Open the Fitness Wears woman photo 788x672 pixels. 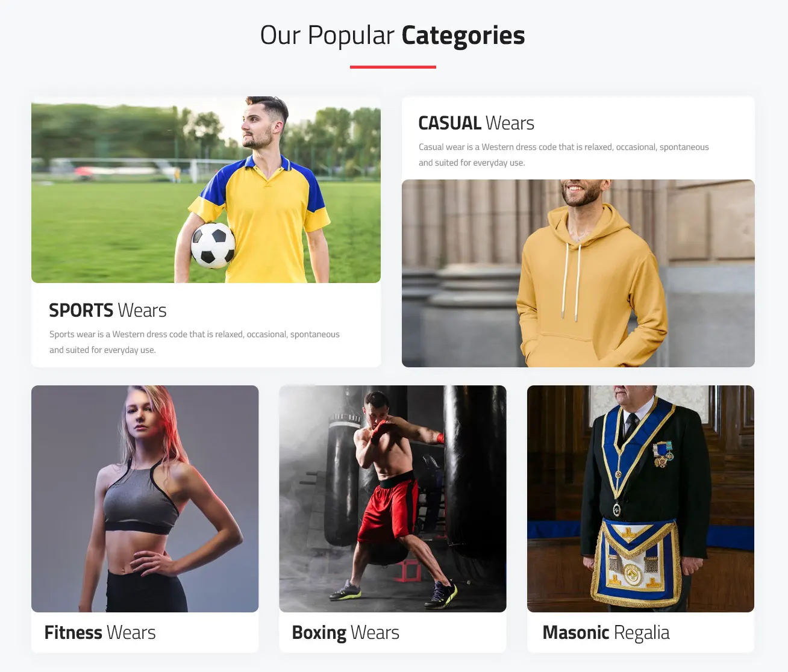coord(145,499)
